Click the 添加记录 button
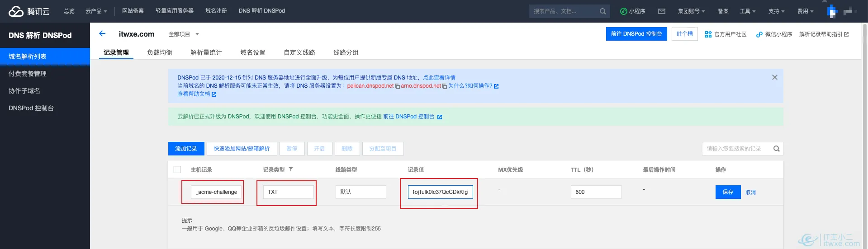Screen dimensions: 868x249 [x=186, y=149]
